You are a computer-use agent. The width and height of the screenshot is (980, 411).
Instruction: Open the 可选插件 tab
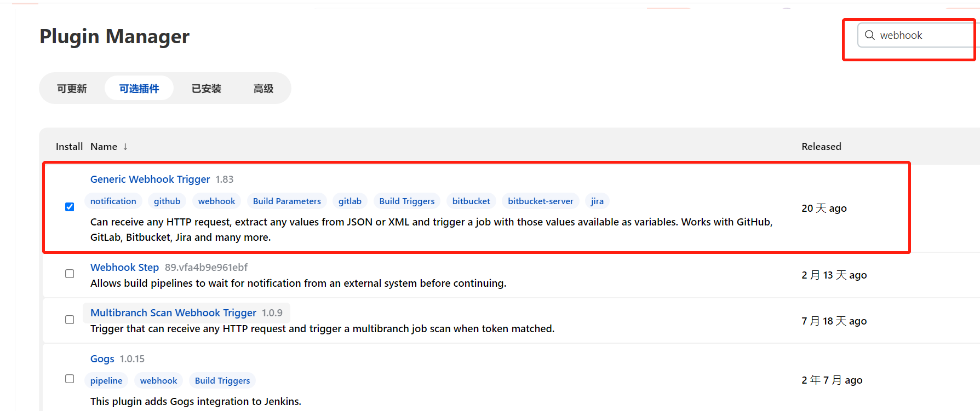pyautogui.click(x=139, y=89)
